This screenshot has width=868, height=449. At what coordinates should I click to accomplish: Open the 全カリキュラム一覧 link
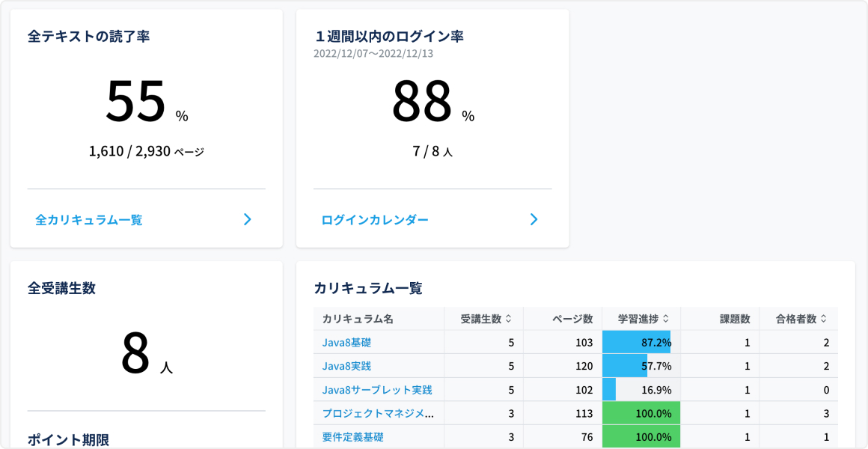89,220
